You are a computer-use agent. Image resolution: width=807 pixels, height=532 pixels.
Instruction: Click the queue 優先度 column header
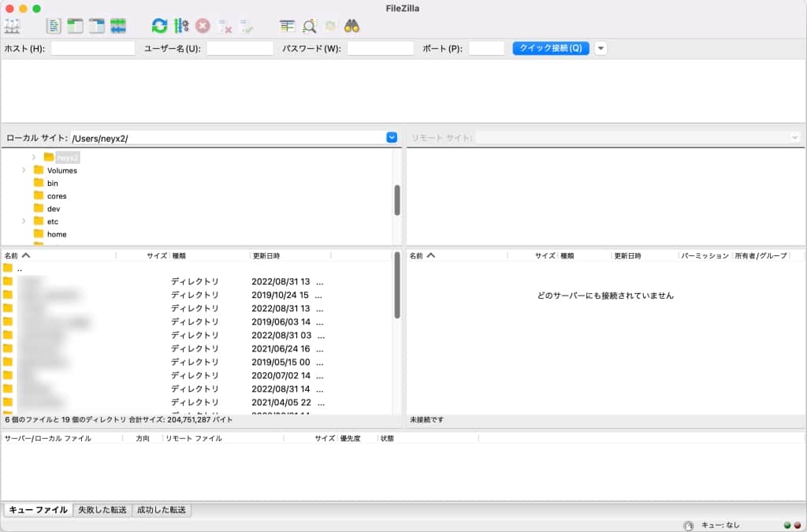pyautogui.click(x=357, y=438)
